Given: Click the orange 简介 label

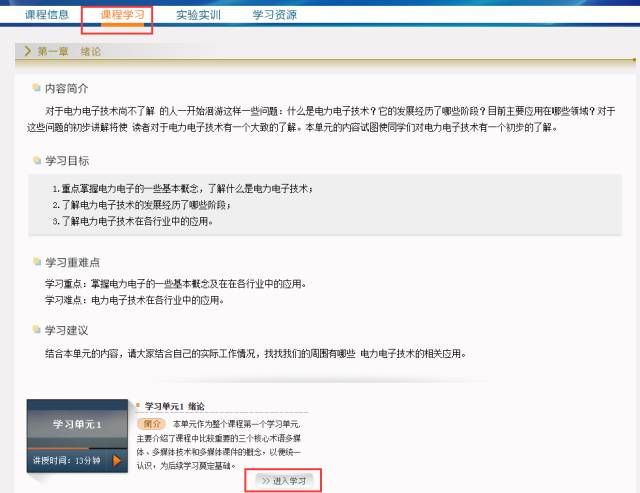Looking at the screenshot, I should (x=151, y=424).
